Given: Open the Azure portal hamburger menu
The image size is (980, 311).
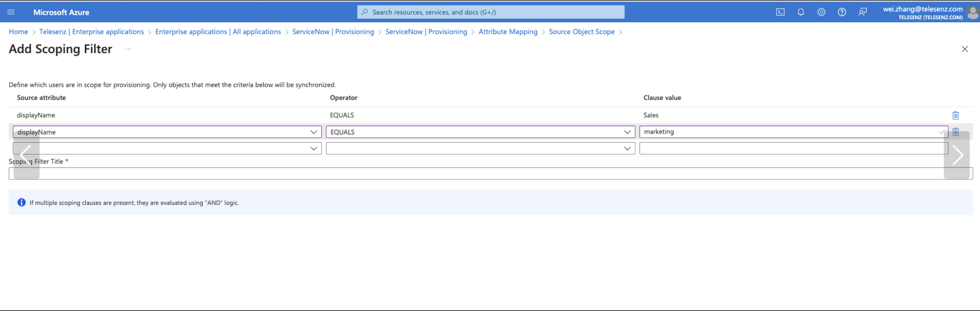Looking at the screenshot, I should tap(11, 12).
